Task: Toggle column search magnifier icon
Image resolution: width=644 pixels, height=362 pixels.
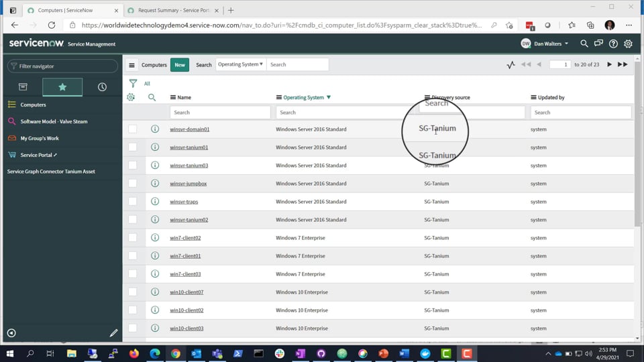Action: pyautogui.click(x=152, y=97)
